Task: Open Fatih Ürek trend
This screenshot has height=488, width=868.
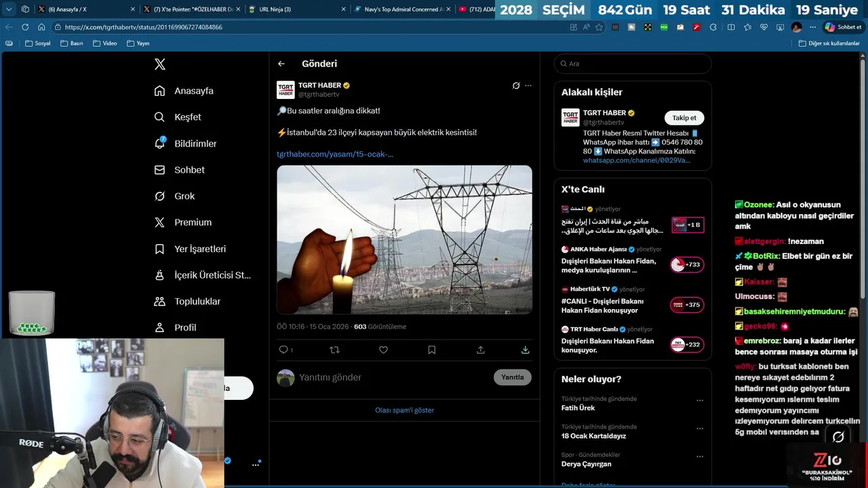Action: [x=578, y=408]
